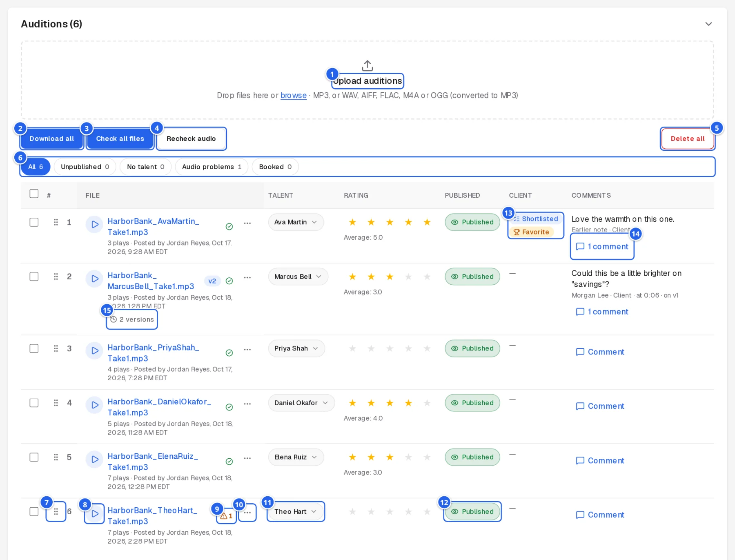Select the checkbox for row 2 Marcus Bell
This screenshot has height=560, width=735.
click(34, 277)
